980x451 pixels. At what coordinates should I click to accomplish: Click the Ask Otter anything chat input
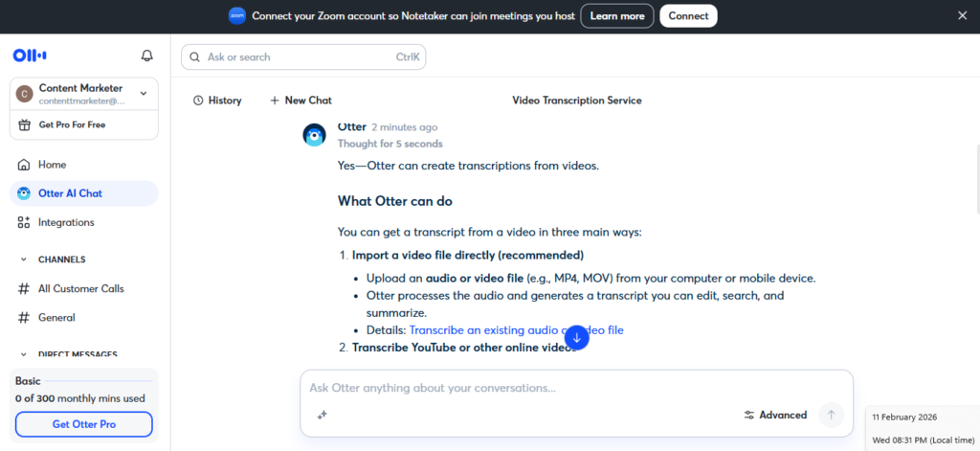576,388
